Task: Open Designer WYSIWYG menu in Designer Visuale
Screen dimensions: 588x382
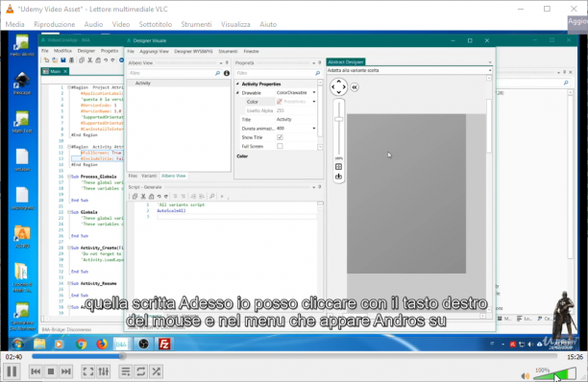Action: tap(193, 51)
